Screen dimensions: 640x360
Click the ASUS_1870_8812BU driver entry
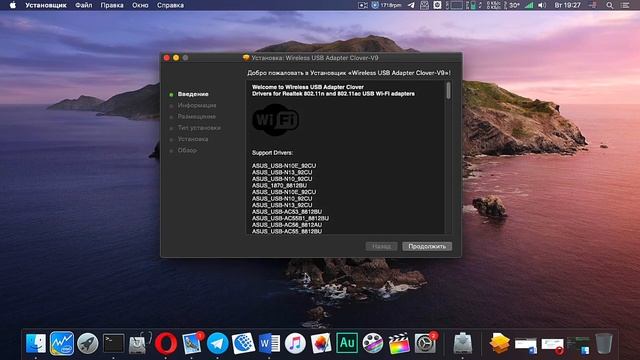[x=279, y=185]
